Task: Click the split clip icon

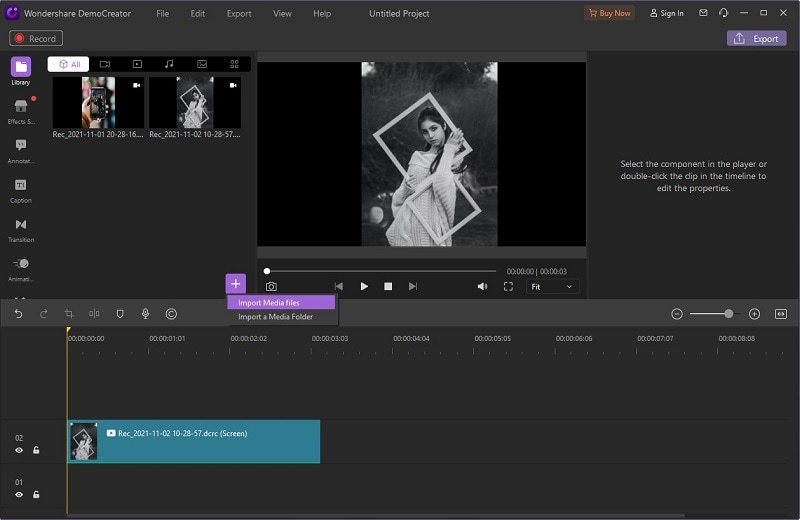Action: click(x=94, y=314)
